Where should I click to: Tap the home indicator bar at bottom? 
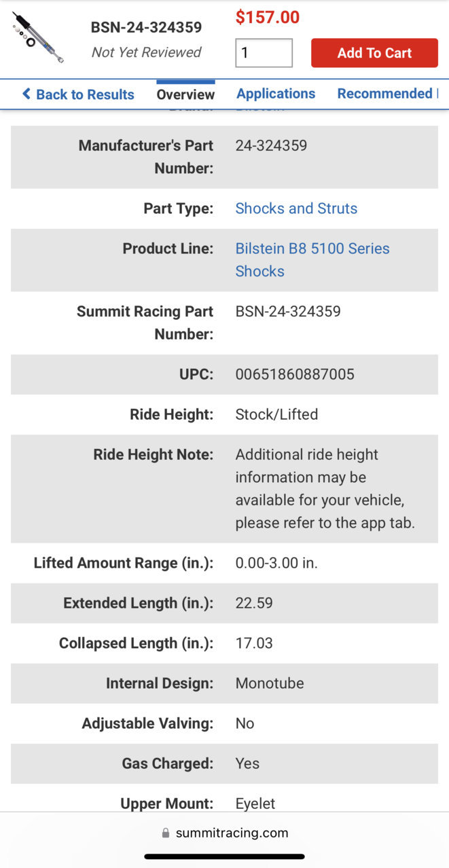point(224,857)
